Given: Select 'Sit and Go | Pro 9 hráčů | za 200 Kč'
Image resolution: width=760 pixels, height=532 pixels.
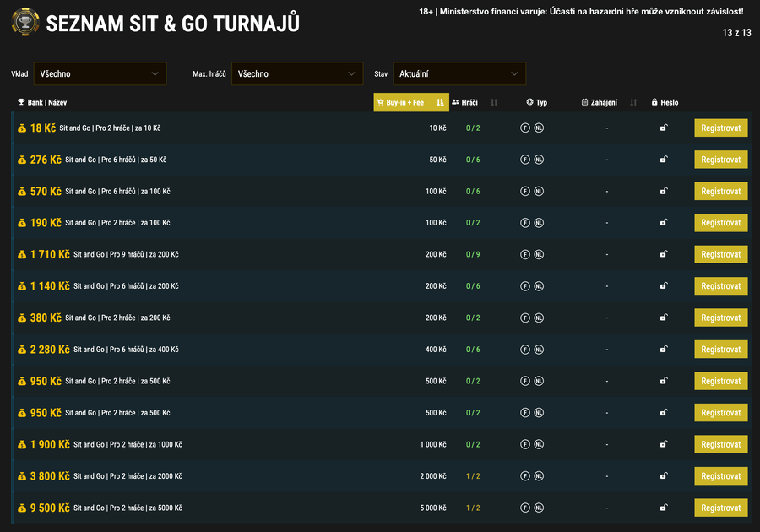Looking at the screenshot, I should click(x=126, y=254).
